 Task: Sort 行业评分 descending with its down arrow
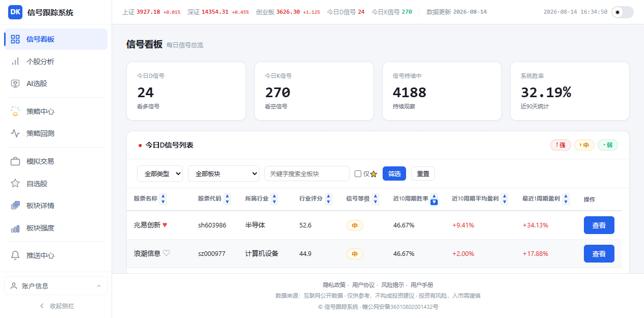coord(329,202)
